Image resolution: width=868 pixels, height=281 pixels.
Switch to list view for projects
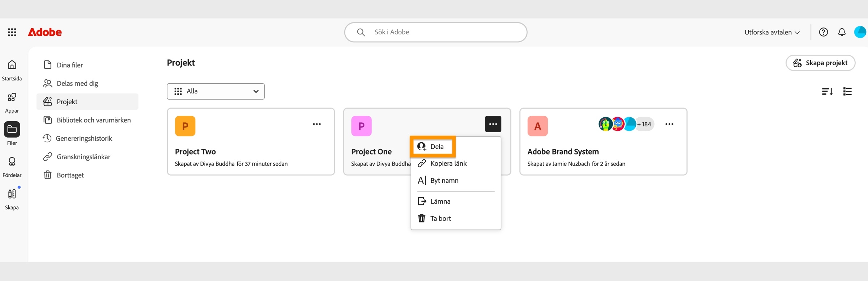point(847,91)
